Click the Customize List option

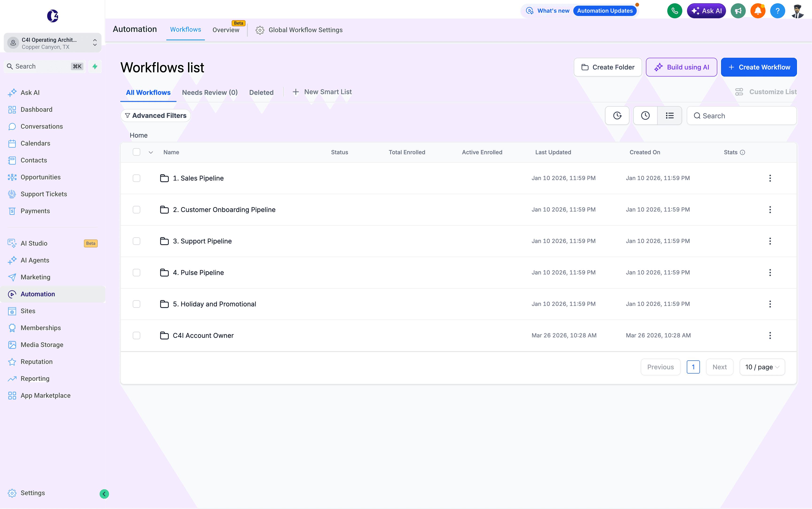click(x=766, y=92)
